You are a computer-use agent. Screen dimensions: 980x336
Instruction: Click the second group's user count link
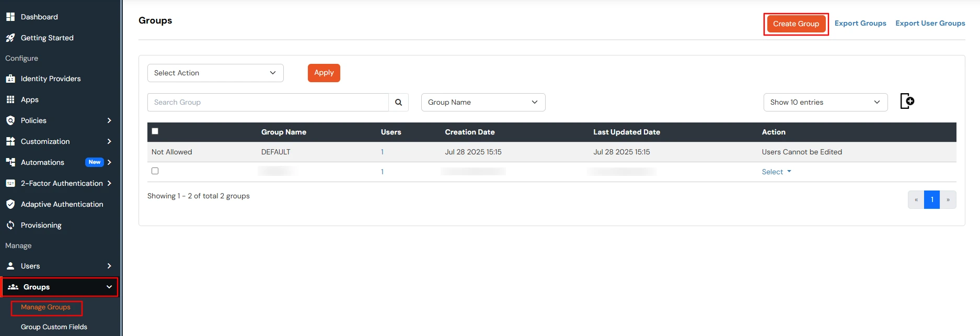(382, 172)
